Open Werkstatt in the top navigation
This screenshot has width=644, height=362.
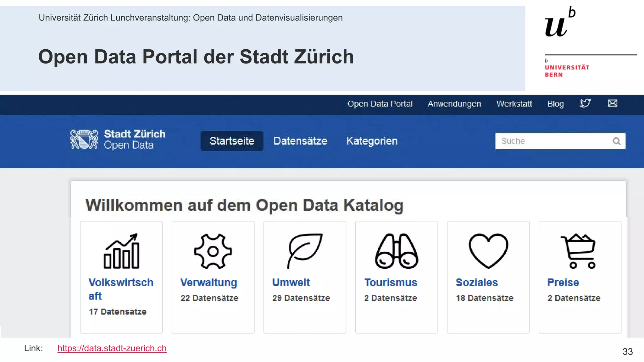tap(514, 104)
